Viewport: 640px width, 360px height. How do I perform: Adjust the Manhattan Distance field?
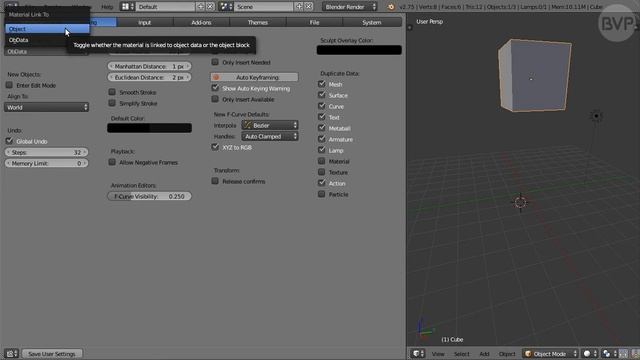pyautogui.click(x=149, y=66)
